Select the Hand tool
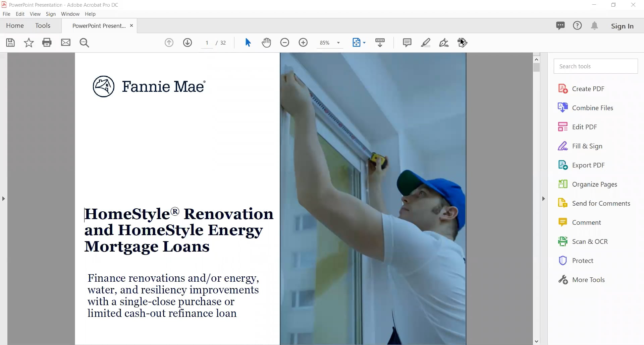Screen dimensions: 644x345 [x=266, y=43]
